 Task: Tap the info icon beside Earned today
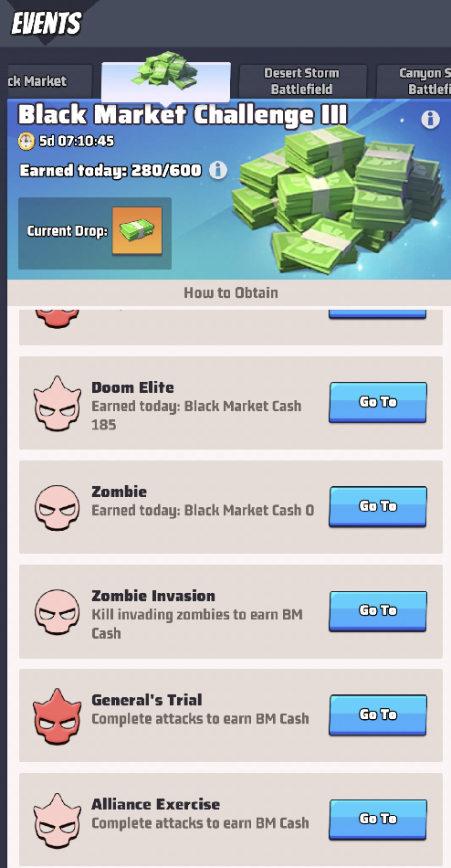point(218,170)
